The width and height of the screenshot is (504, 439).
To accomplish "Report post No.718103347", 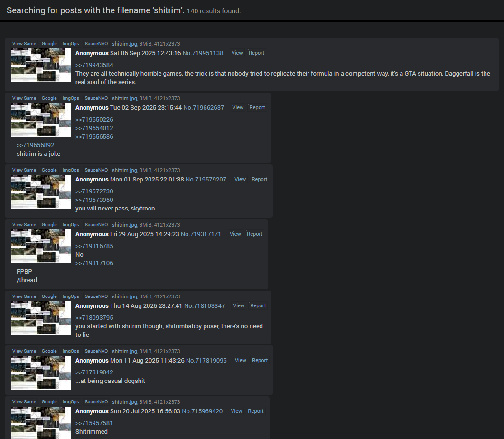I will click(x=258, y=306).
